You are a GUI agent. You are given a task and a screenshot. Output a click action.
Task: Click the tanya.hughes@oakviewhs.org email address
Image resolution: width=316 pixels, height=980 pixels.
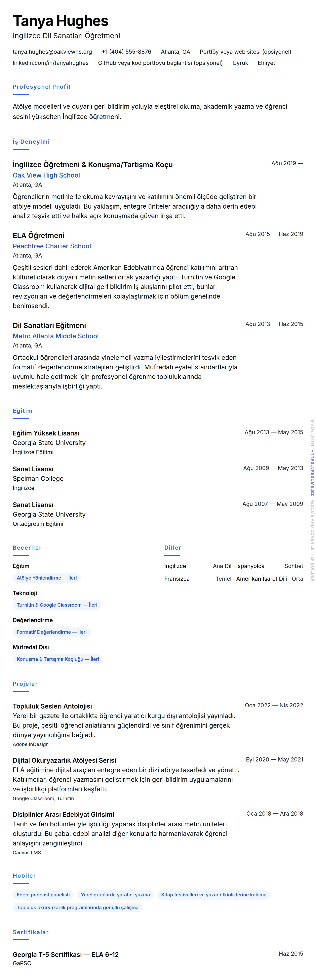click(x=52, y=52)
